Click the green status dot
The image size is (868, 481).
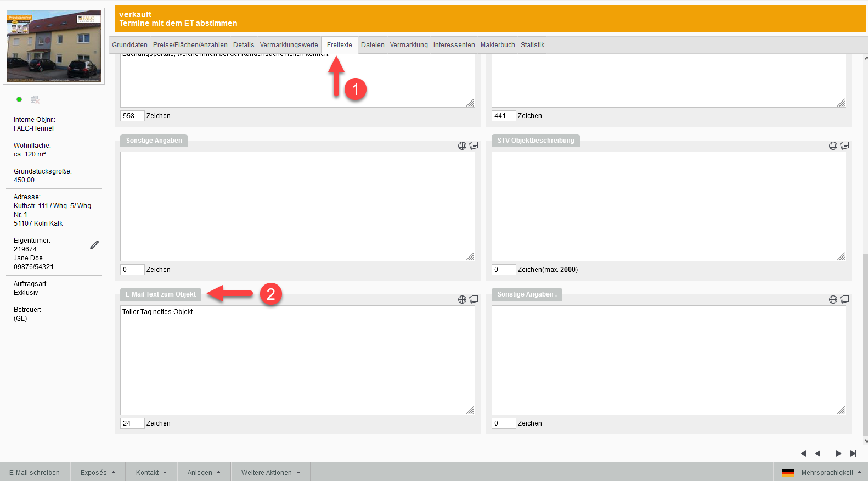(x=19, y=99)
